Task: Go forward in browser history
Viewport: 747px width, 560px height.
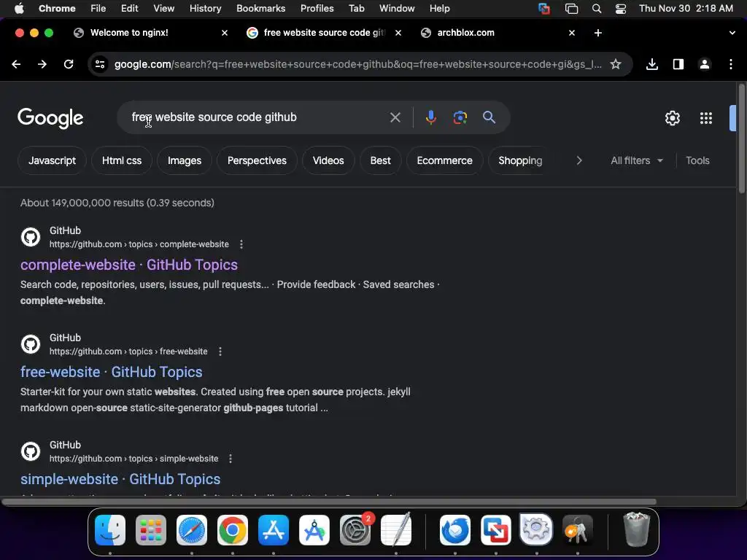Action: [x=42, y=64]
